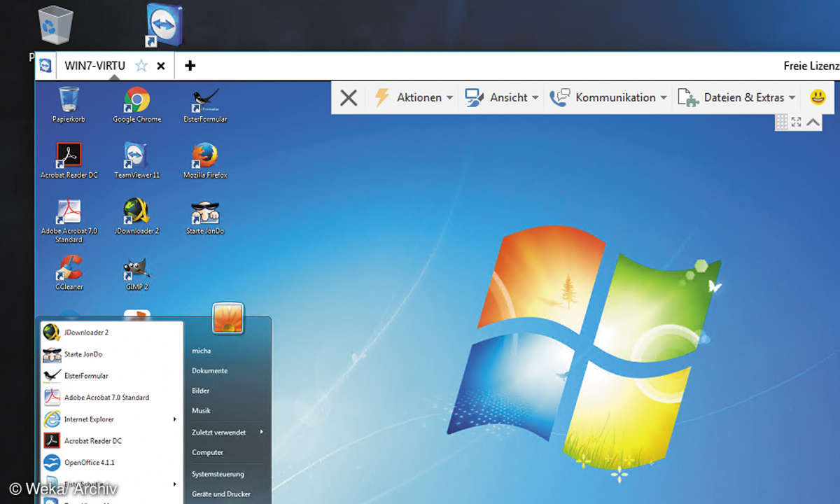Add a new connection tab with plus

[x=190, y=66]
